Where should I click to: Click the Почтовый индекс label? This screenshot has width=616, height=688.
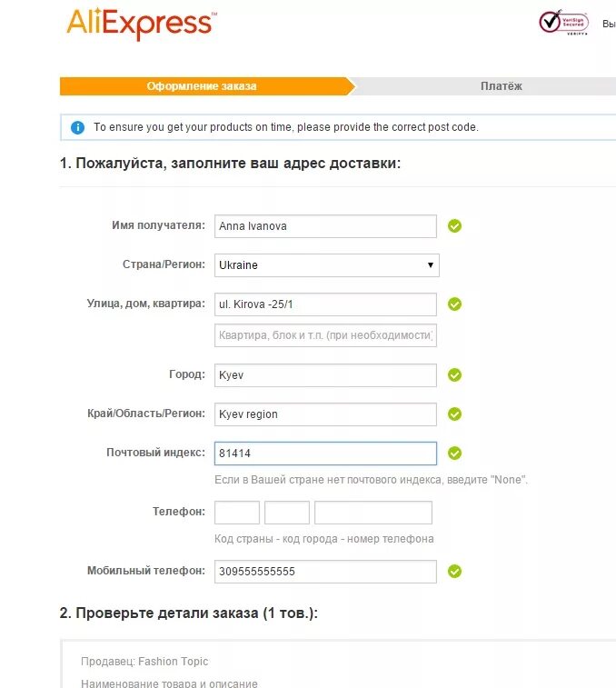click(155, 453)
